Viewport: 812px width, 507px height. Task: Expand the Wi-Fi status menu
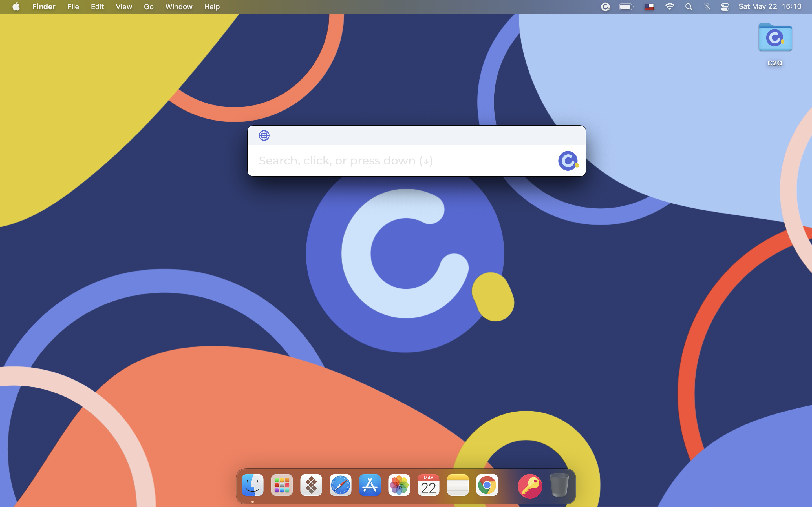(x=669, y=7)
